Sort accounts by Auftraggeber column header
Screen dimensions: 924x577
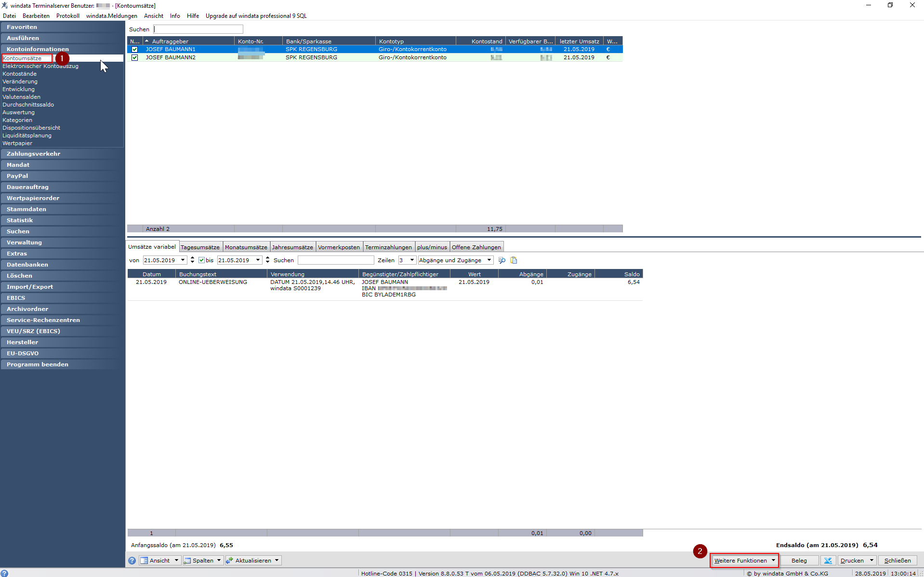coord(188,41)
